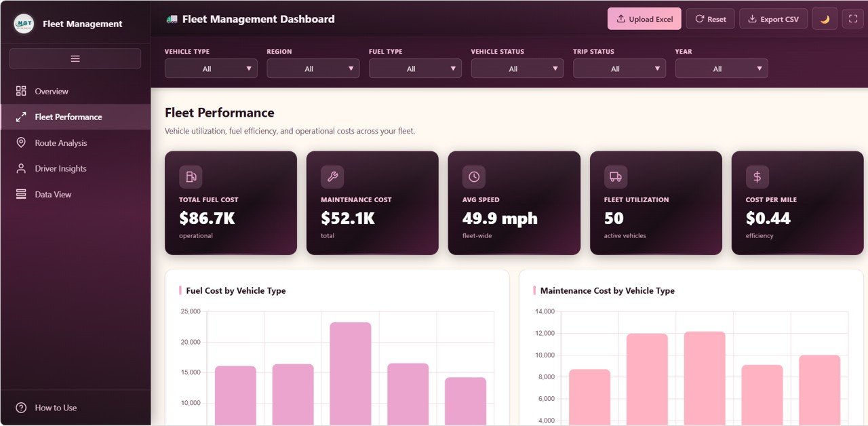Click the fullscreen icon in the header

tap(852, 18)
